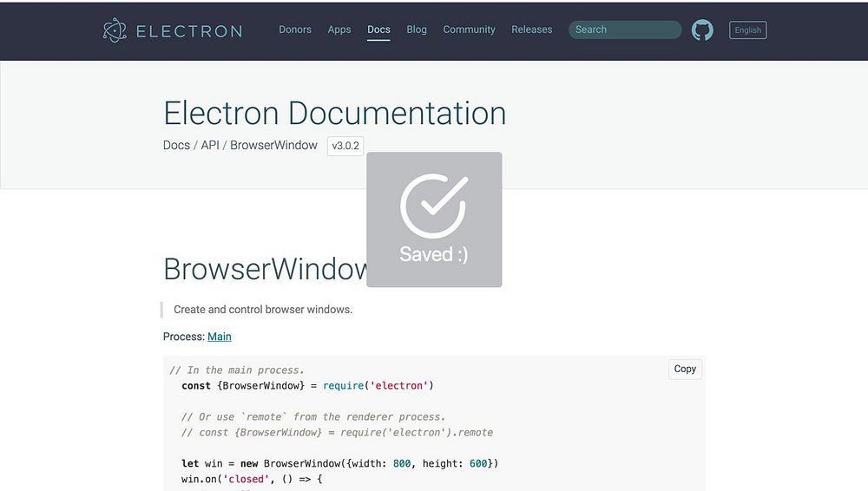Open the Community nav item

point(469,29)
